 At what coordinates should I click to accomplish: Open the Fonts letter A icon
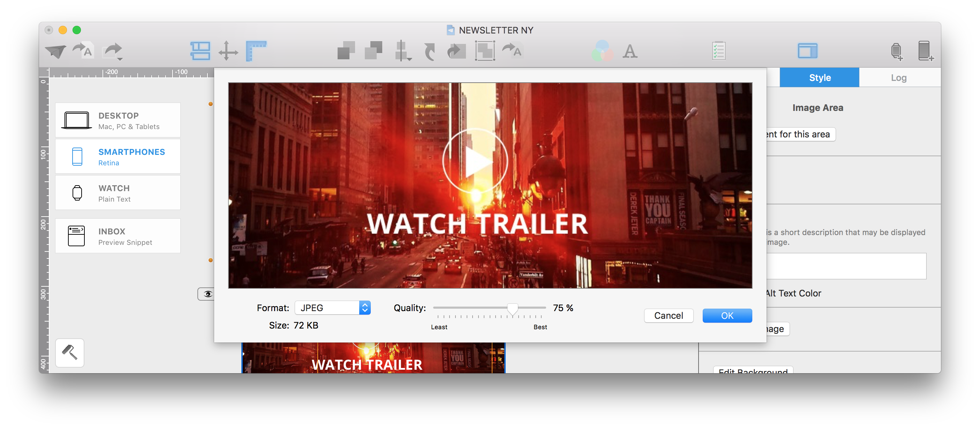pyautogui.click(x=630, y=51)
